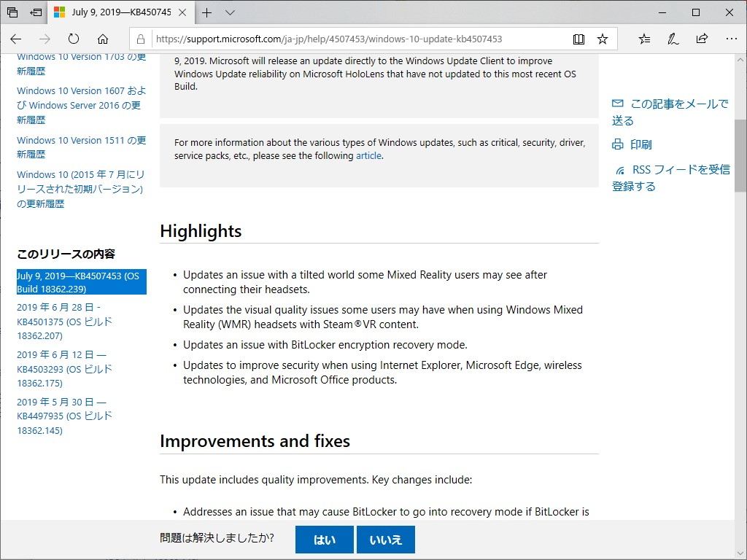Click the Highlights heading
The height and width of the screenshot is (560, 747).
pos(201,231)
